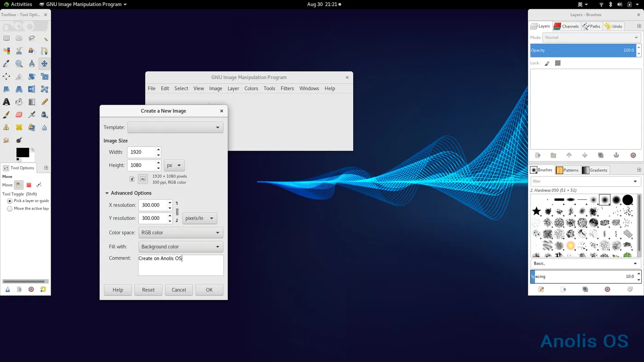Image resolution: width=644 pixels, height=362 pixels.
Task: Select the Measure compass tool
Action: point(32,64)
